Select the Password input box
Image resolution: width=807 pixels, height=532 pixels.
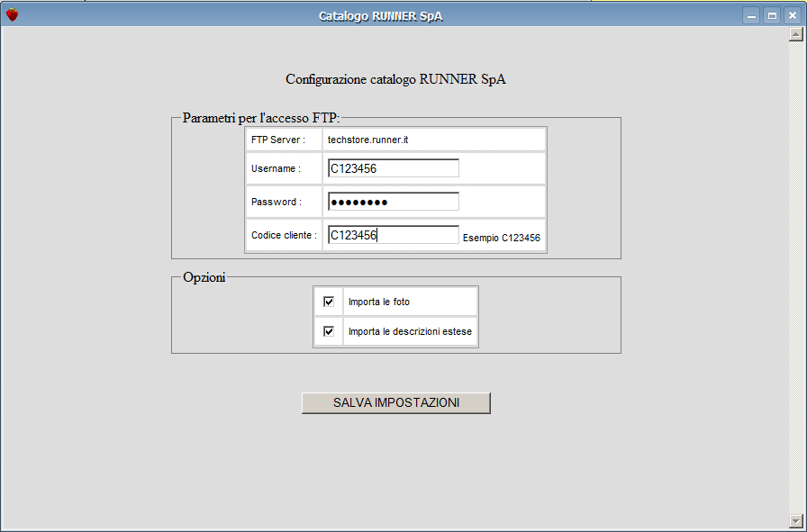[x=392, y=201]
